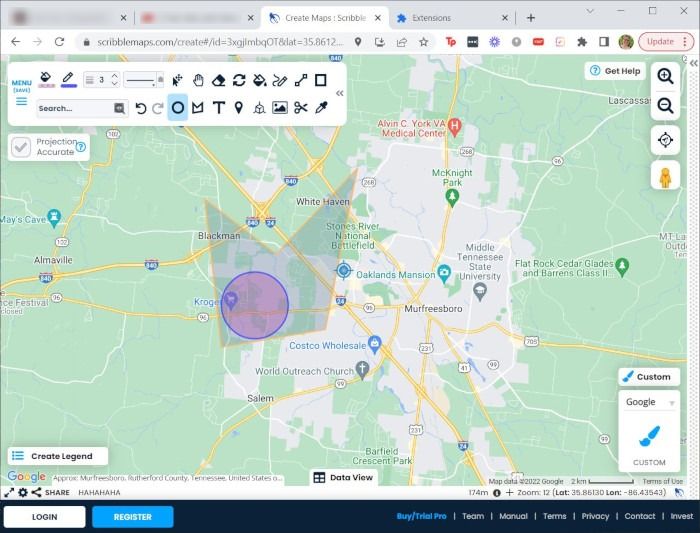Click the REGISTER button
Image resolution: width=700 pixels, height=533 pixels.
coord(133,517)
